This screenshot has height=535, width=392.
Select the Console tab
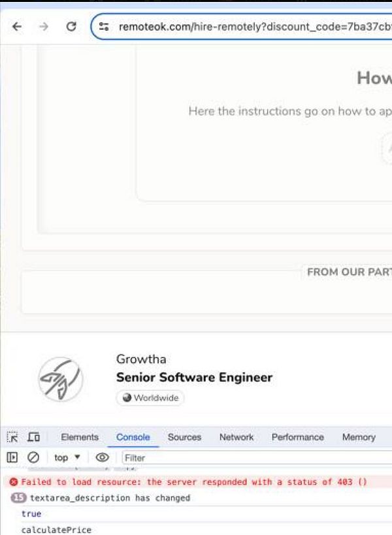133,437
